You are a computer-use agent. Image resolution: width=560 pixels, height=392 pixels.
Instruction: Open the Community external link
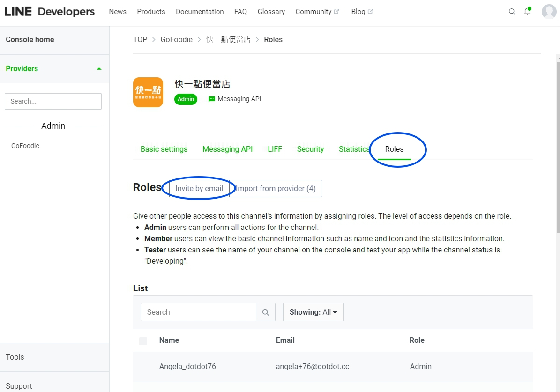click(317, 11)
